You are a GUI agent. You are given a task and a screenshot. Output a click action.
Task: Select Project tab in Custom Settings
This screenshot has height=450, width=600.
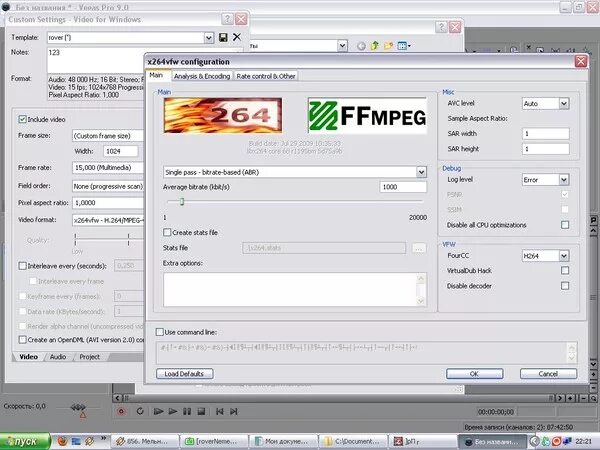click(90, 357)
